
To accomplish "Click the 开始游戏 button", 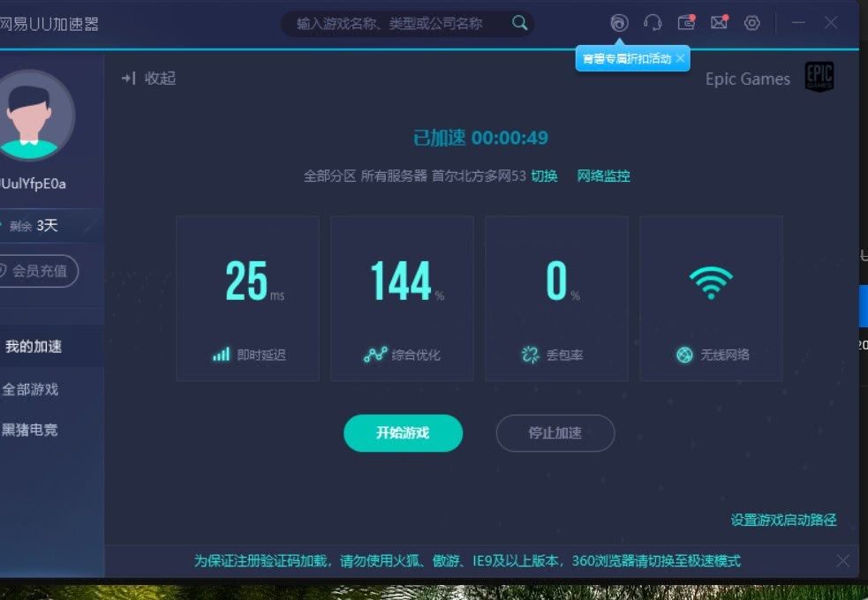I will coord(403,433).
